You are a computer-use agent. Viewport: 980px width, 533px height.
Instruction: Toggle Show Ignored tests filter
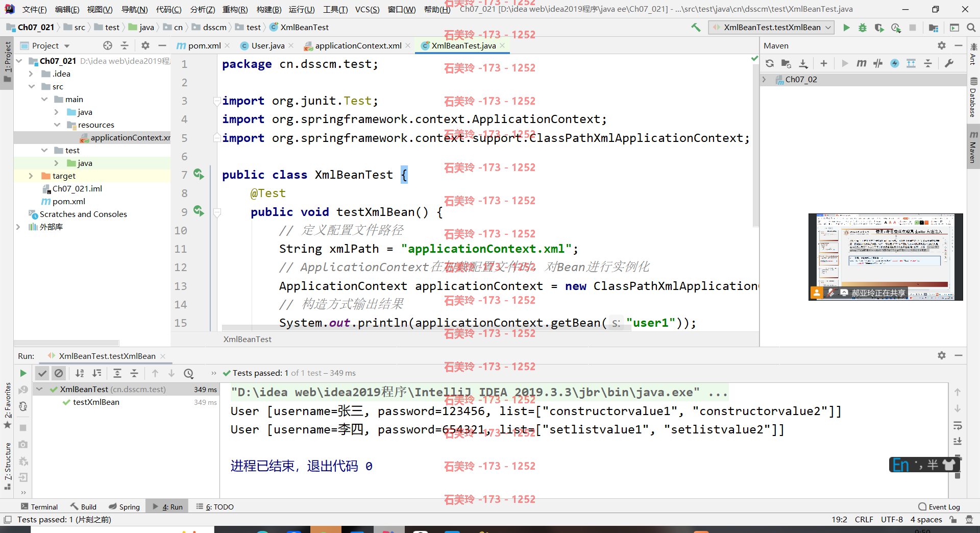click(x=59, y=373)
